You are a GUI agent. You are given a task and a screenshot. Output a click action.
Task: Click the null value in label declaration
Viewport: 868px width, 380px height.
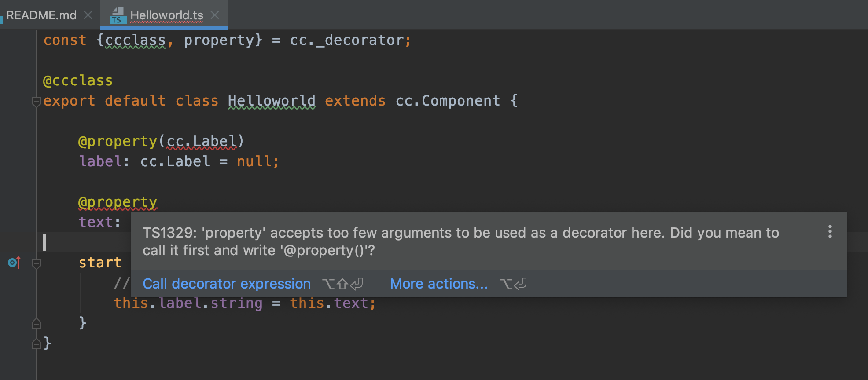coord(254,162)
